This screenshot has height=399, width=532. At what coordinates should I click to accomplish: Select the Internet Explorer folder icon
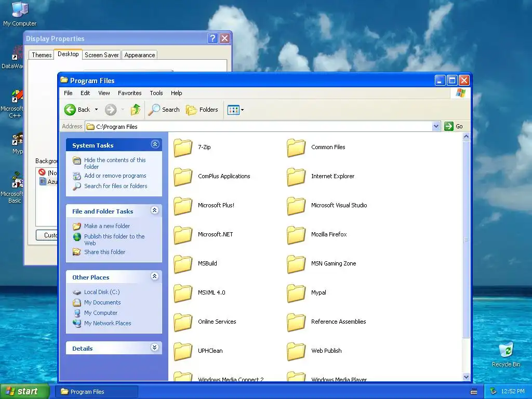[296, 177]
